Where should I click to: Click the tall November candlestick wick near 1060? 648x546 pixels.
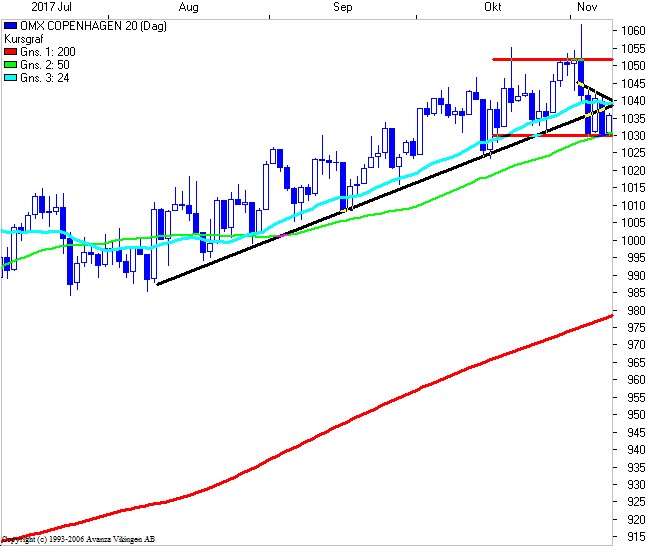pos(581,41)
